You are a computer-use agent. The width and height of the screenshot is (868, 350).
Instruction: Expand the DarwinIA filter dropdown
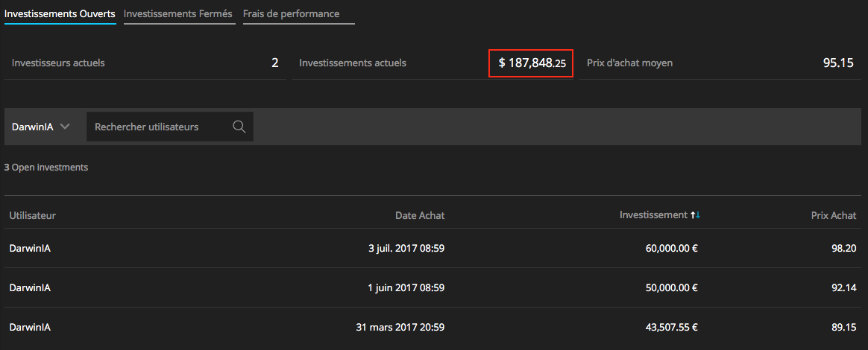[41, 127]
